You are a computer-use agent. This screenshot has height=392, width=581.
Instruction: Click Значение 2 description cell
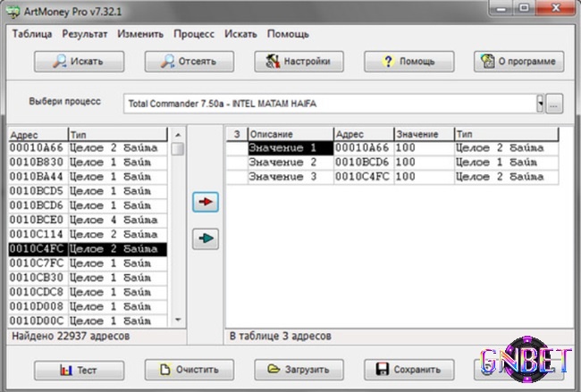coord(290,163)
